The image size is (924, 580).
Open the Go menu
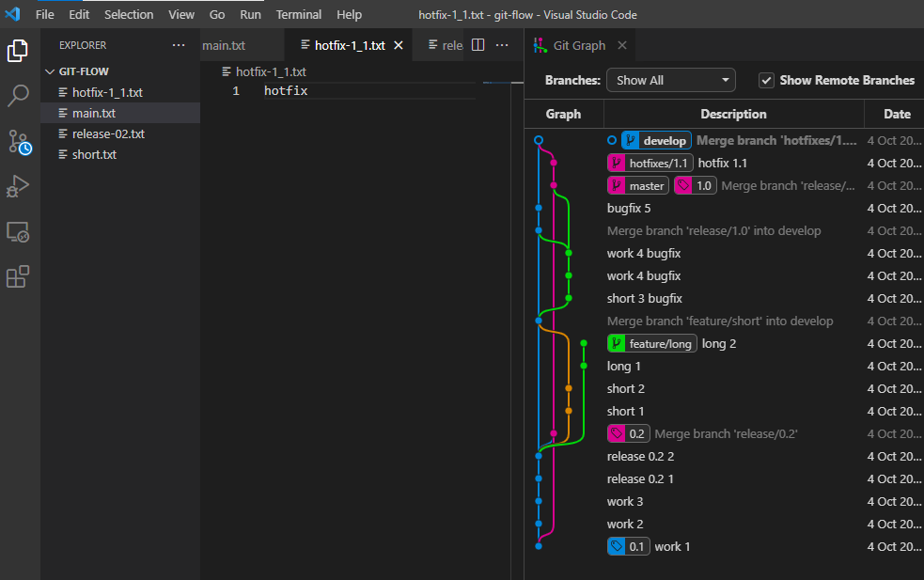point(217,14)
